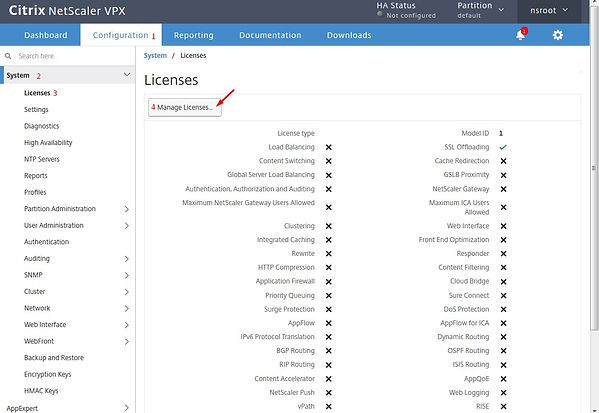This screenshot has height=413, width=599.
Task: Open HMAC Keys in the sidebar
Action: pos(41,391)
